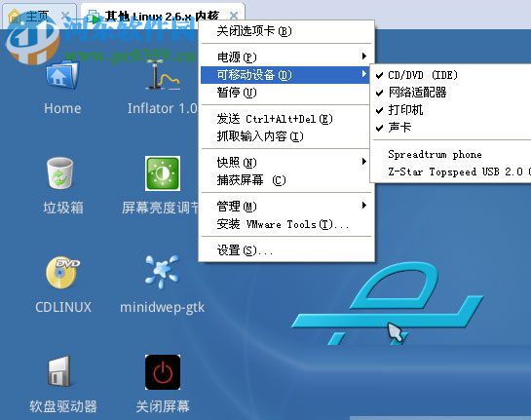Expand the 可移动设备(D) submenu arrow
The height and width of the screenshot is (420, 531).
[x=364, y=73]
